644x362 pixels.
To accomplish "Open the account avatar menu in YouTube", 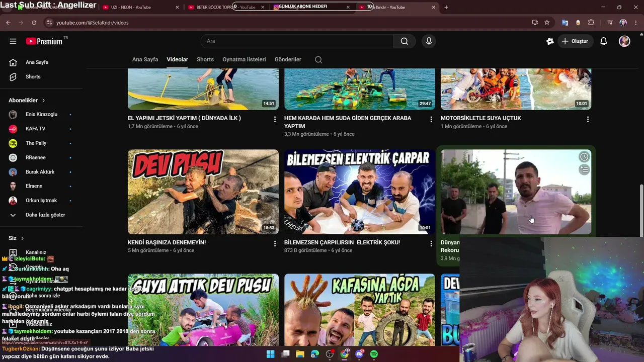I will [624, 41].
